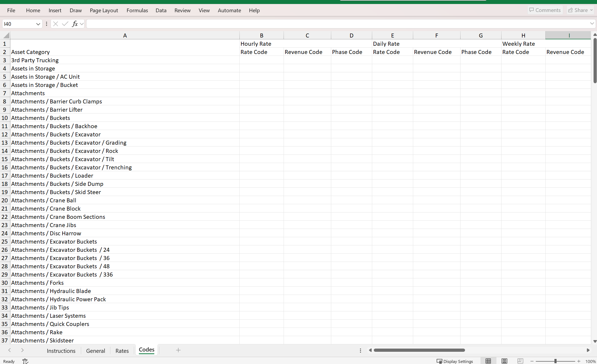Go to next sheet arrow
The width and height of the screenshot is (597, 364).
point(22,350)
